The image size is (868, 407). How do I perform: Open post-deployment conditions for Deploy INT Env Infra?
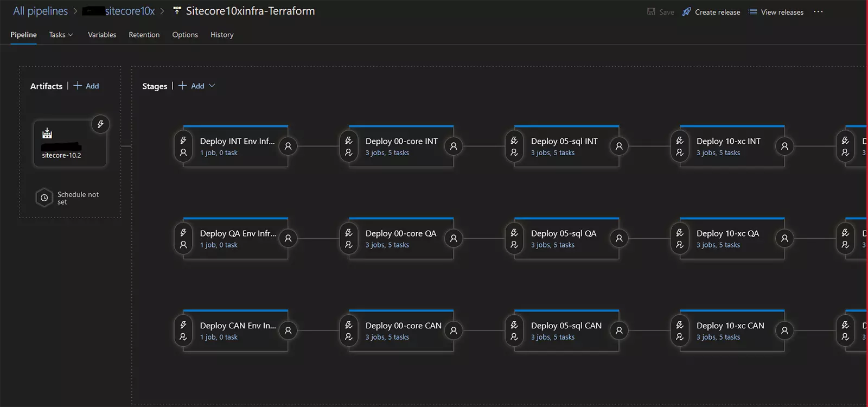click(288, 146)
